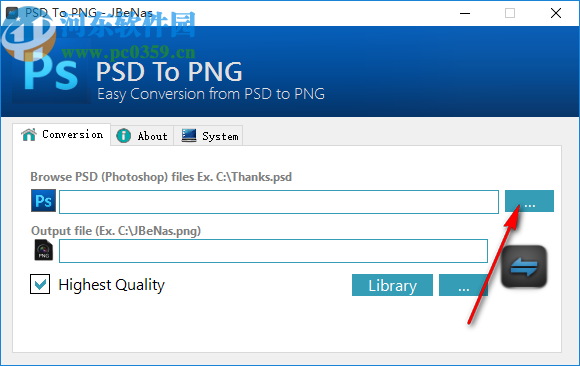Click "Easy Conversion from PSD to PNG" subtitle
Viewport: 580px width, 366px height.
pyautogui.click(x=211, y=94)
